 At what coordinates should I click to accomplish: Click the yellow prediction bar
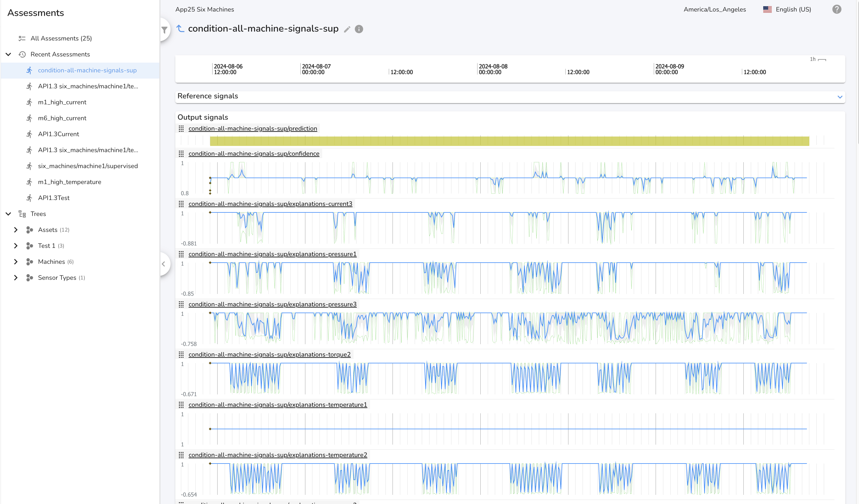click(509, 141)
